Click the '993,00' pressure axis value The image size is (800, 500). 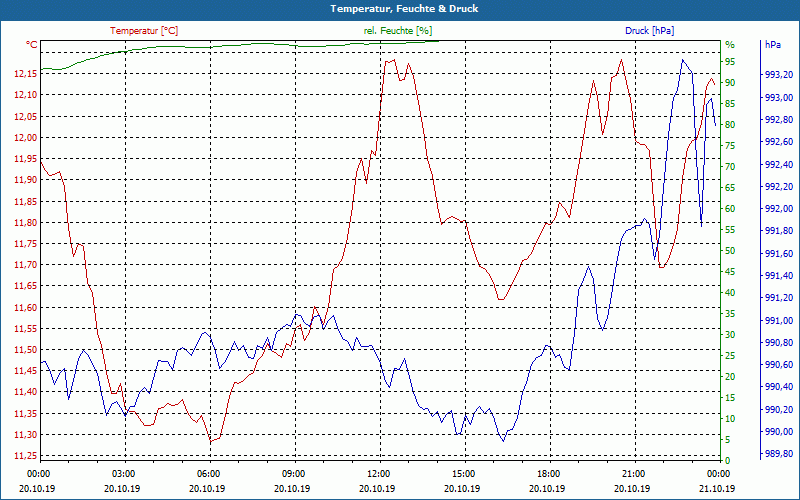click(x=779, y=97)
